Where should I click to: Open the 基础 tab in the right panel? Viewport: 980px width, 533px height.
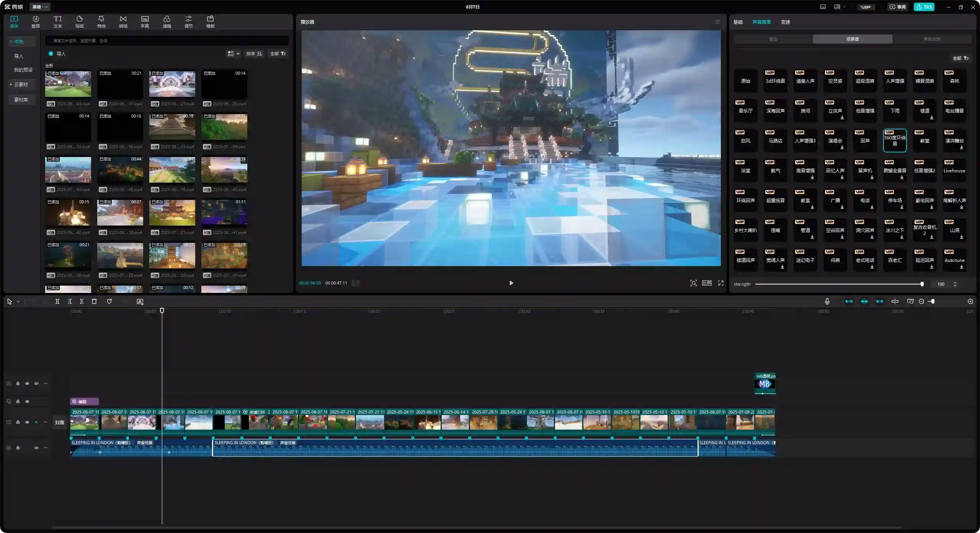(x=738, y=22)
